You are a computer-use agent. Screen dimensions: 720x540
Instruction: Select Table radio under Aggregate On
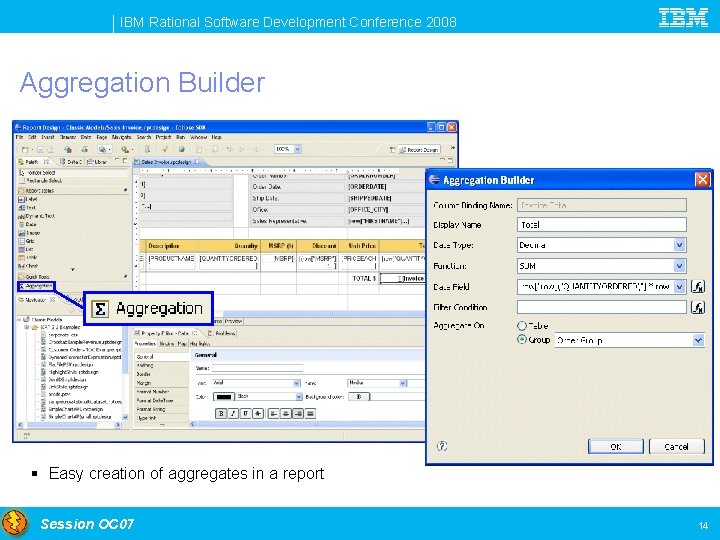pyautogui.click(x=522, y=326)
